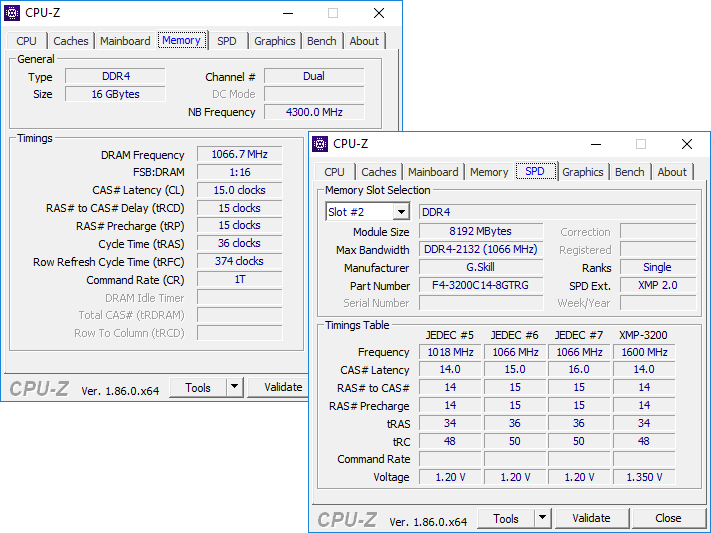The image size is (711, 533).
Task: Open the Caches tab in the SPD window
Action: pos(379,172)
